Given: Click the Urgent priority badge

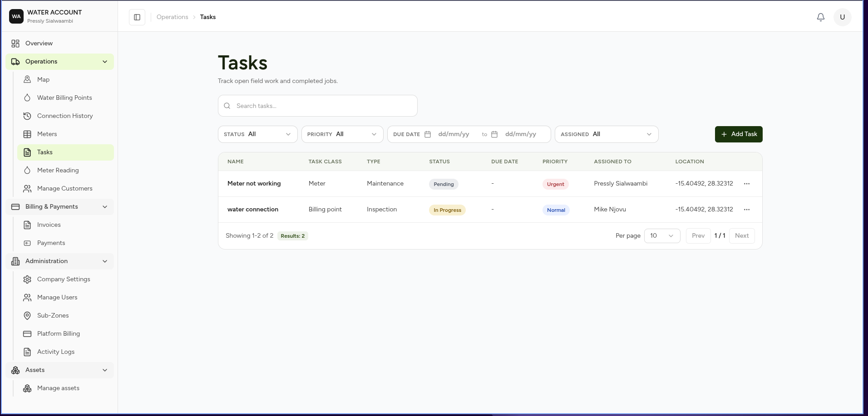Looking at the screenshot, I should 556,184.
